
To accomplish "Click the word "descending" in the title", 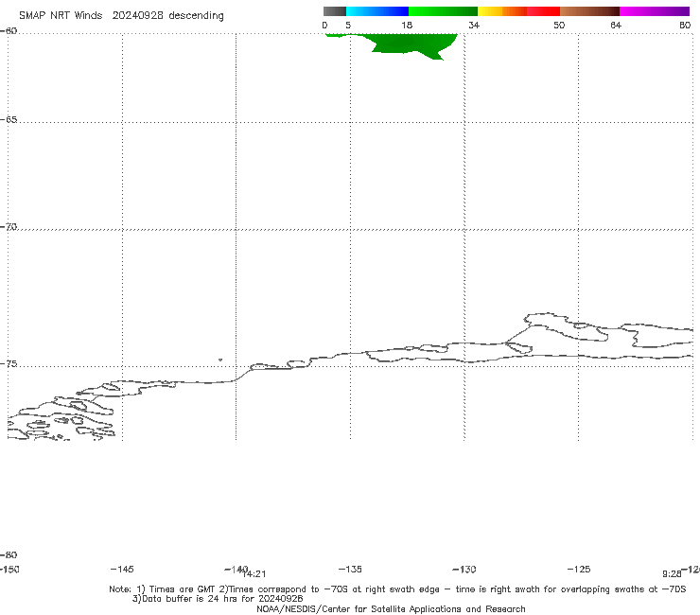I will pyautogui.click(x=197, y=16).
